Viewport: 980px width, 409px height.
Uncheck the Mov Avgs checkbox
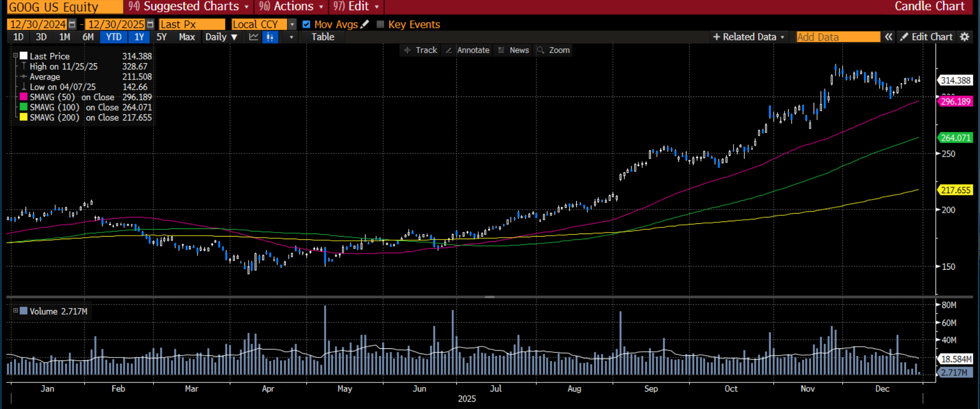pyautogui.click(x=306, y=24)
